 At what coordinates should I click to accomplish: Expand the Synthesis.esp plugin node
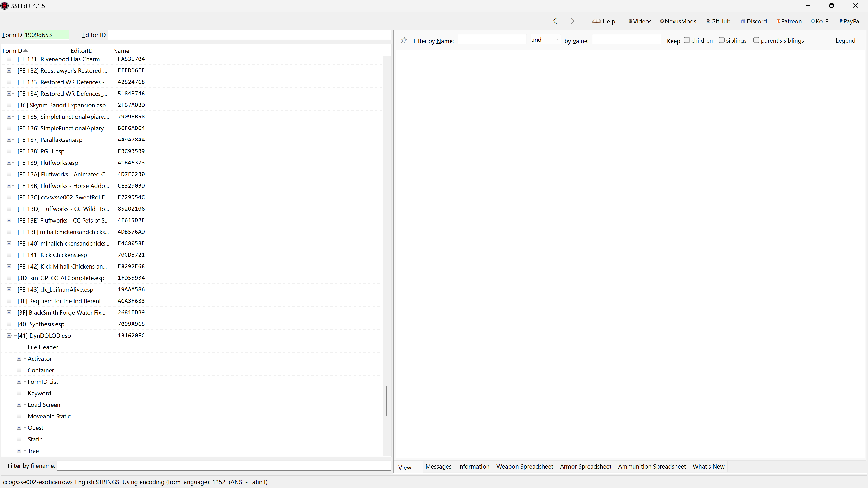pyautogui.click(x=9, y=324)
